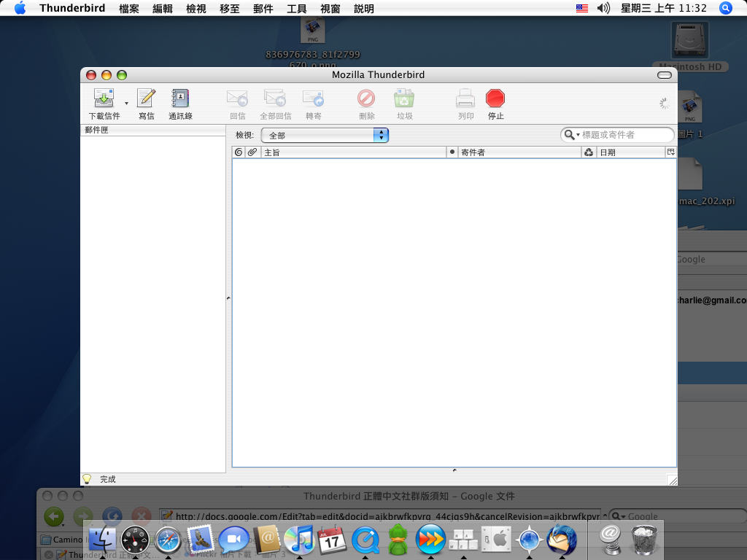Open the 工具 menu in menu bar

point(296,9)
